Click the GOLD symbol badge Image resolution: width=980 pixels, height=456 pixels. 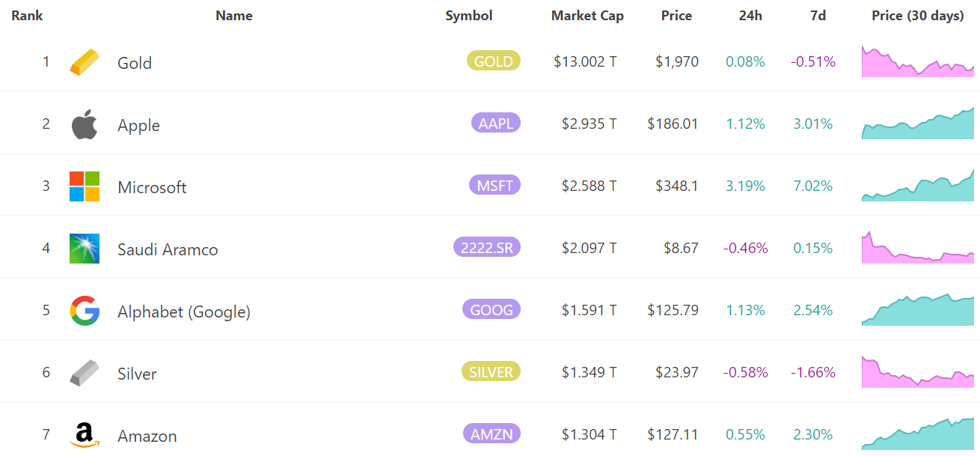[x=494, y=61]
